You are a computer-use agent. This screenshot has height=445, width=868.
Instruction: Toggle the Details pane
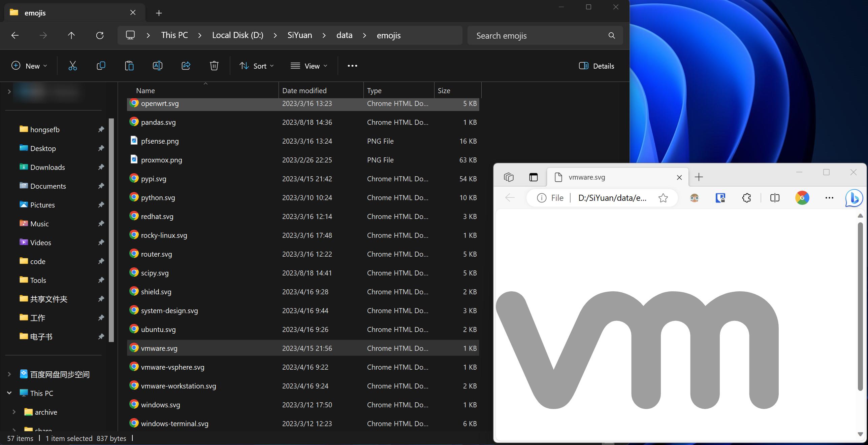coord(597,66)
